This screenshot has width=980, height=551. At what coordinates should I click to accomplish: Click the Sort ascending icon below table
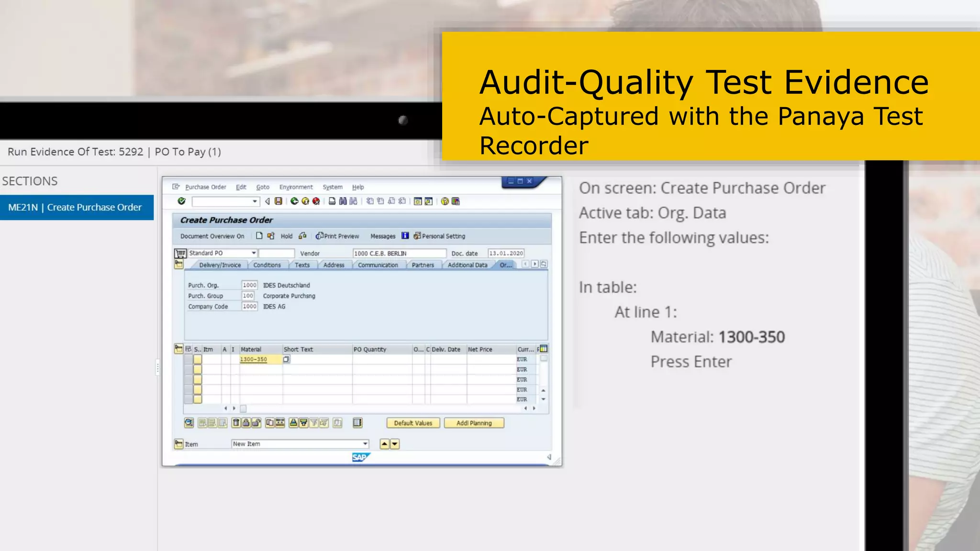tap(293, 423)
